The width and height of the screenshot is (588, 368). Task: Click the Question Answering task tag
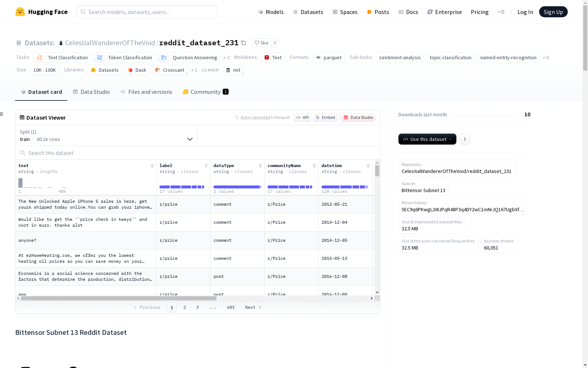click(x=189, y=57)
